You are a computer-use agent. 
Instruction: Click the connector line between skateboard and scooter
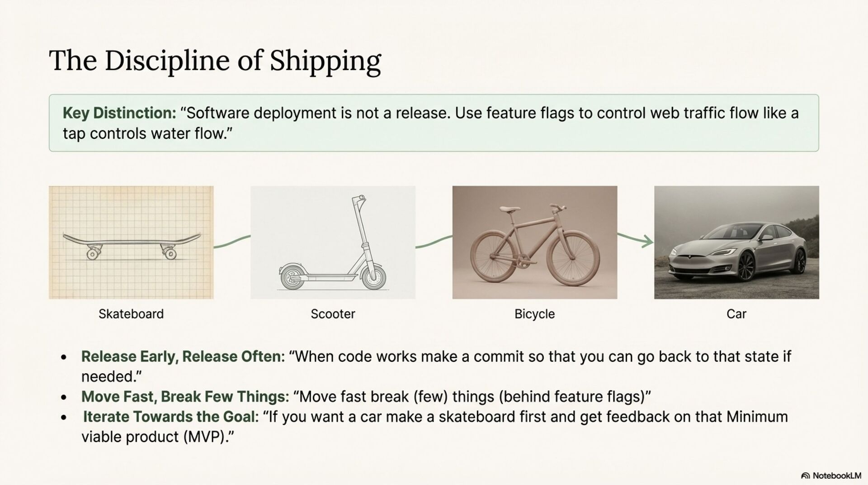[x=232, y=242]
